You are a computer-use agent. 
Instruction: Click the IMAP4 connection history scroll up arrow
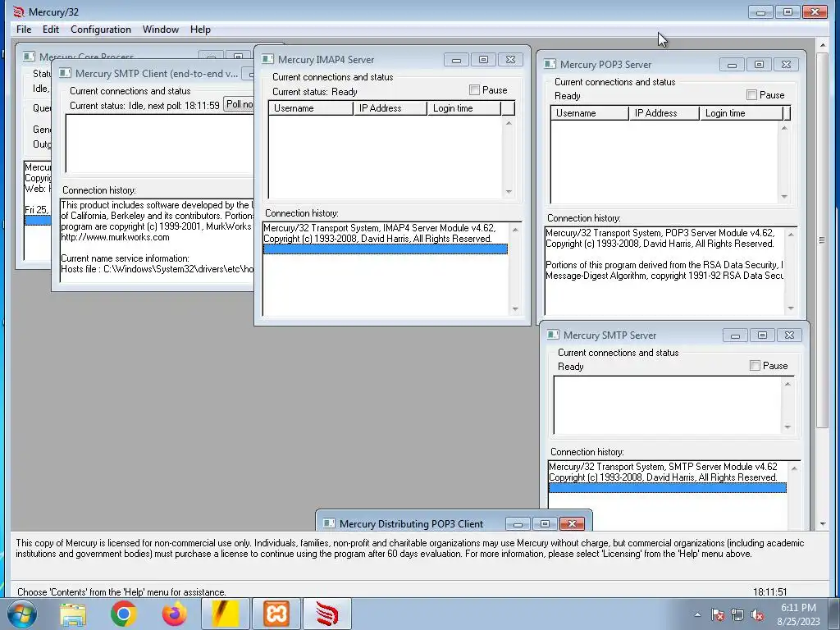click(x=515, y=230)
